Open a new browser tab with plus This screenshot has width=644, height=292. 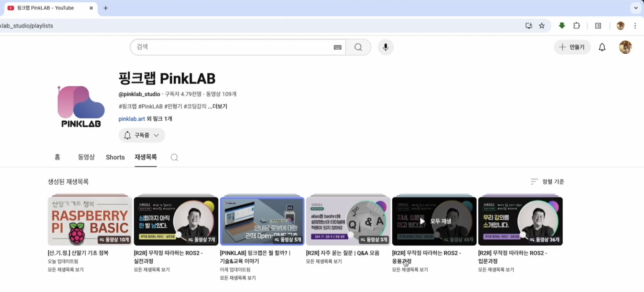(x=105, y=8)
